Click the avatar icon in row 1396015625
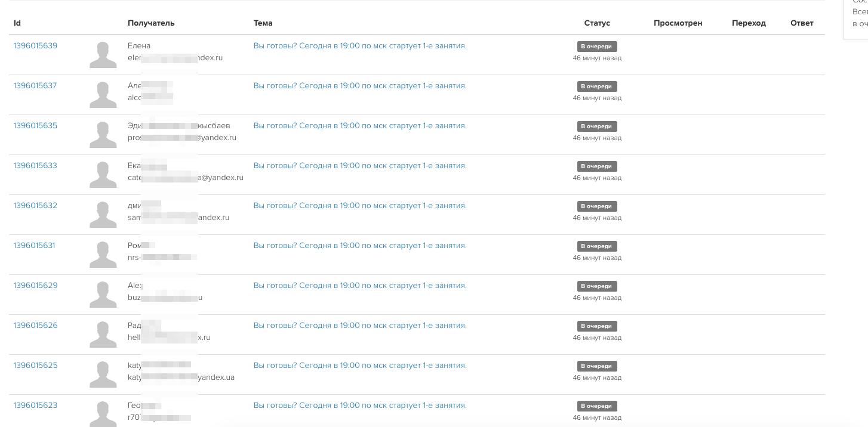 (x=103, y=374)
